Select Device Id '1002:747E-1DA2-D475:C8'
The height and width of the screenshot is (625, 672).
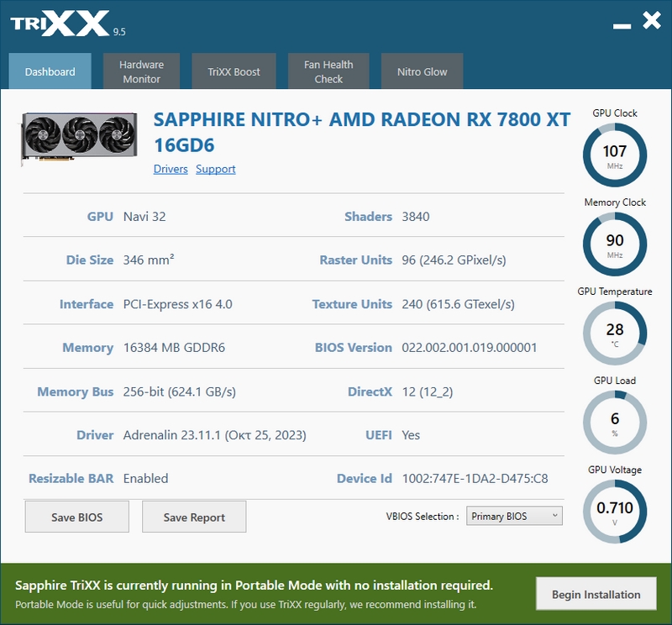click(475, 478)
